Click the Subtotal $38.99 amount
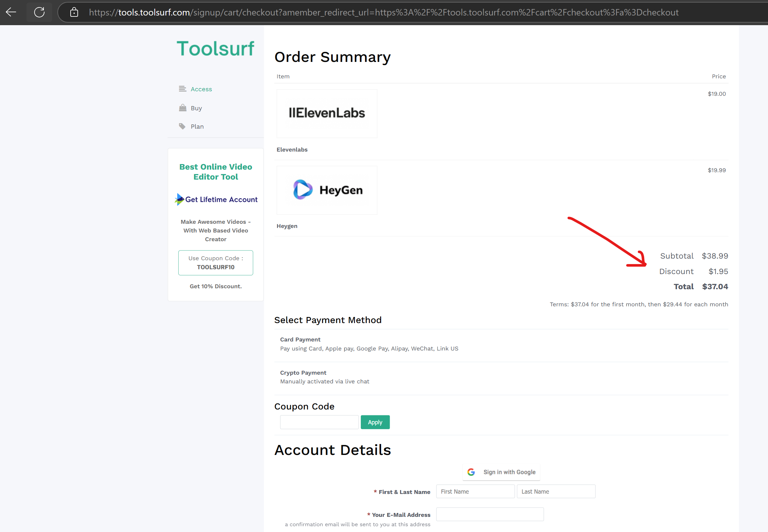Image resolution: width=768 pixels, height=532 pixels. tap(715, 256)
